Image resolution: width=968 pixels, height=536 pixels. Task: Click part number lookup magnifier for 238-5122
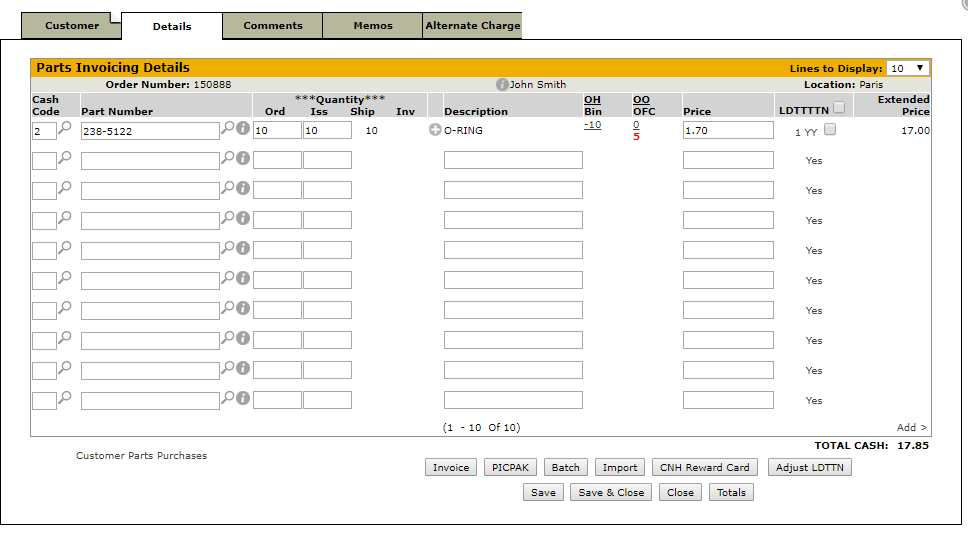tap(228, 128)
